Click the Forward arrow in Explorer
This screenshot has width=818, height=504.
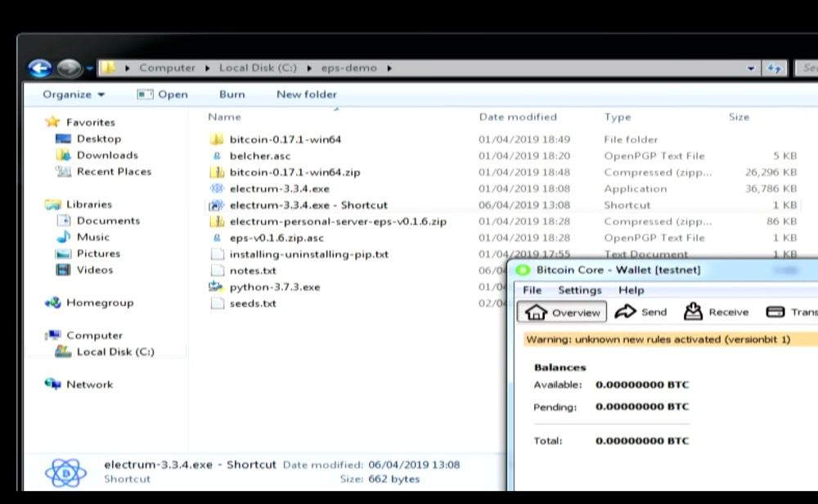click(69, 69)
